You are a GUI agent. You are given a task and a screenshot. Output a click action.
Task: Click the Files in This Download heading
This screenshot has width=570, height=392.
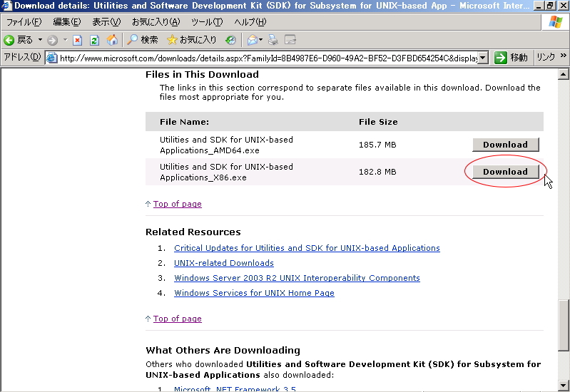202,74
